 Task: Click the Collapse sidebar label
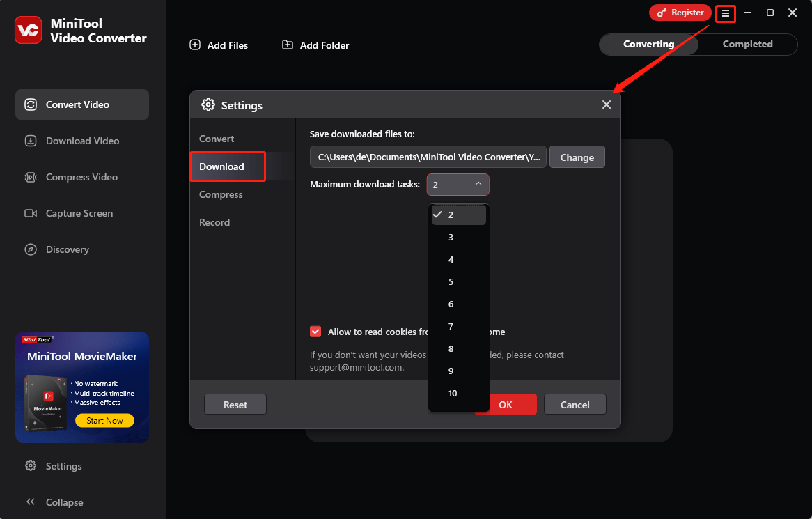[x=64, y=502]
